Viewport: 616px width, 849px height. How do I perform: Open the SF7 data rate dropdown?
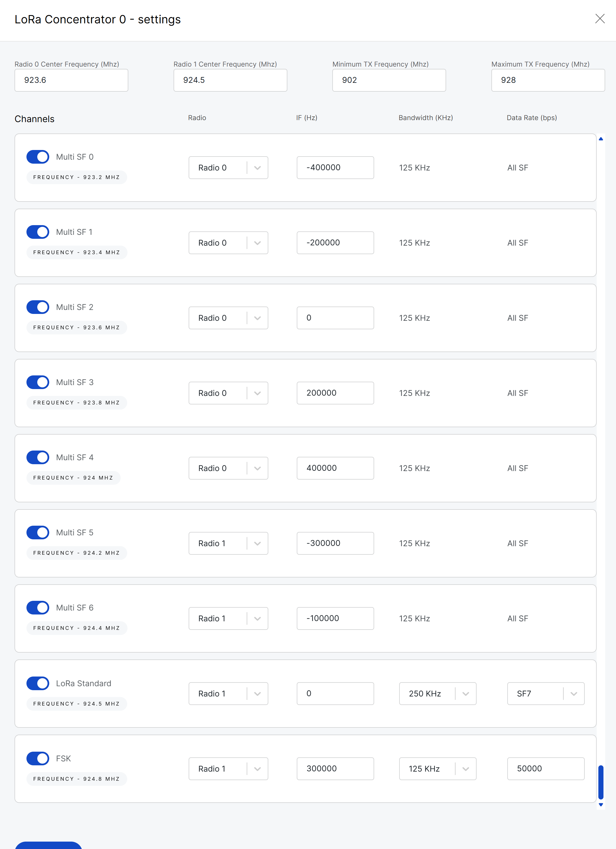pos(546,693)
